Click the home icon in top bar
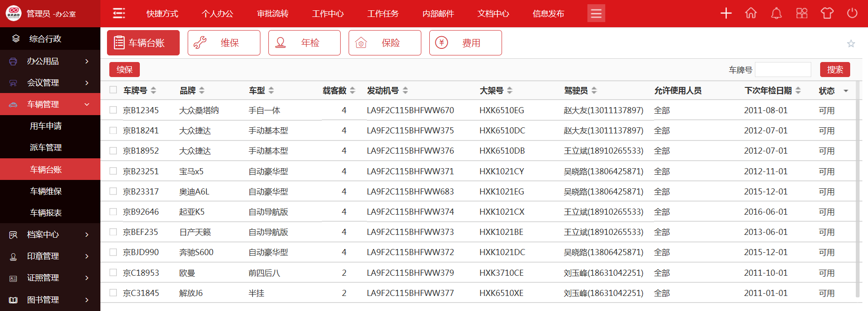This screenshot has height=311, width=868. 751,13
